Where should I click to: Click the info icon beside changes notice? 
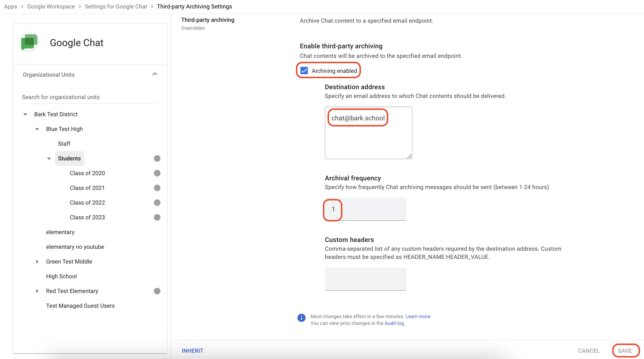click(301, 318)
